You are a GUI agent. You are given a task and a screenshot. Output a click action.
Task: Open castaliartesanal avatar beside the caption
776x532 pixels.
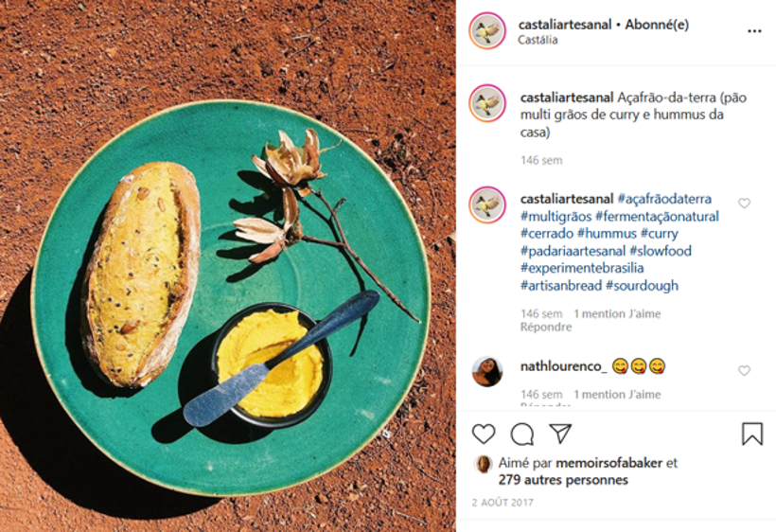coord(487,103)
